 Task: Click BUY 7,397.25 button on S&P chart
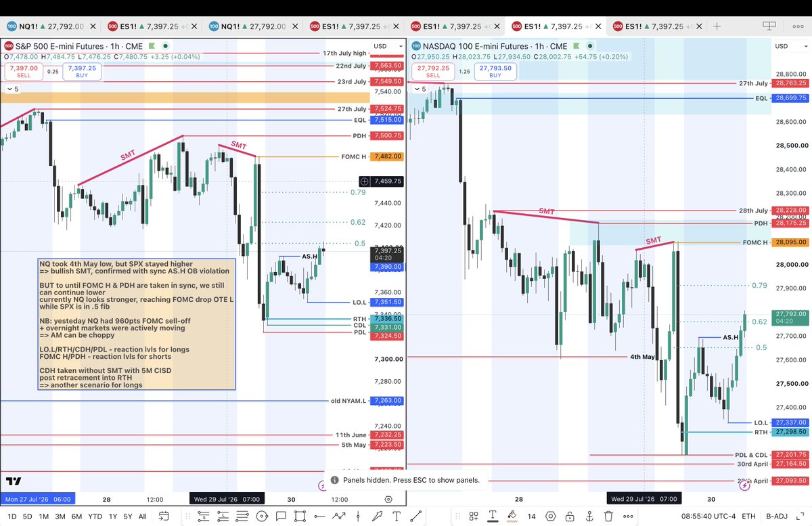point(81,72)
